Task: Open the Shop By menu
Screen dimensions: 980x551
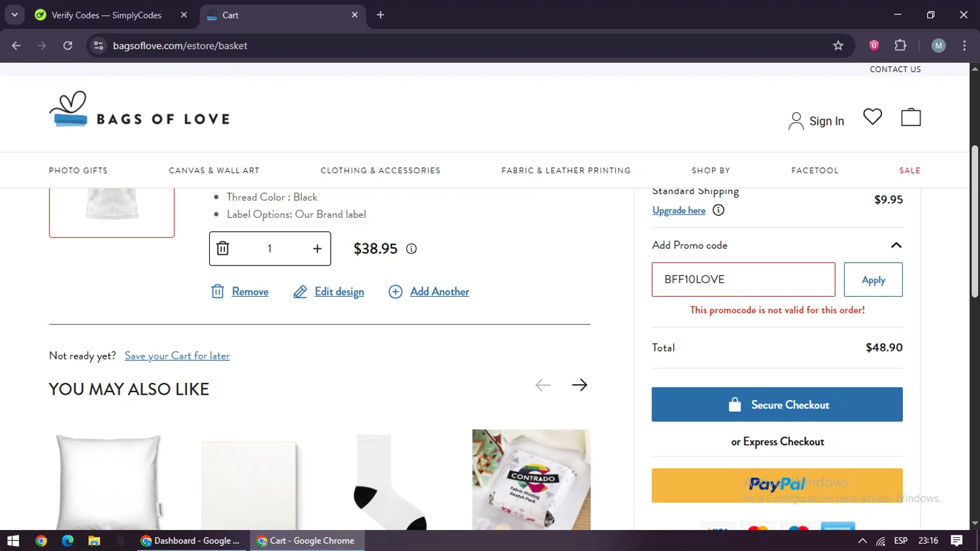Action: point(711,170)
